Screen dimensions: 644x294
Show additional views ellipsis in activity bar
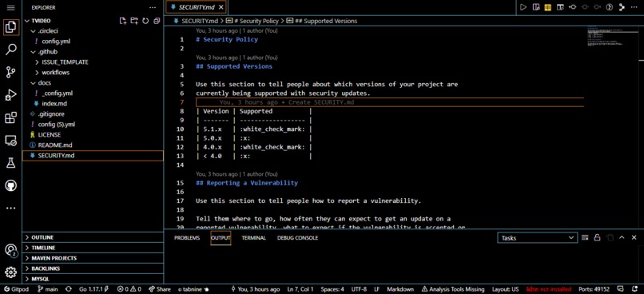point(10,209)
